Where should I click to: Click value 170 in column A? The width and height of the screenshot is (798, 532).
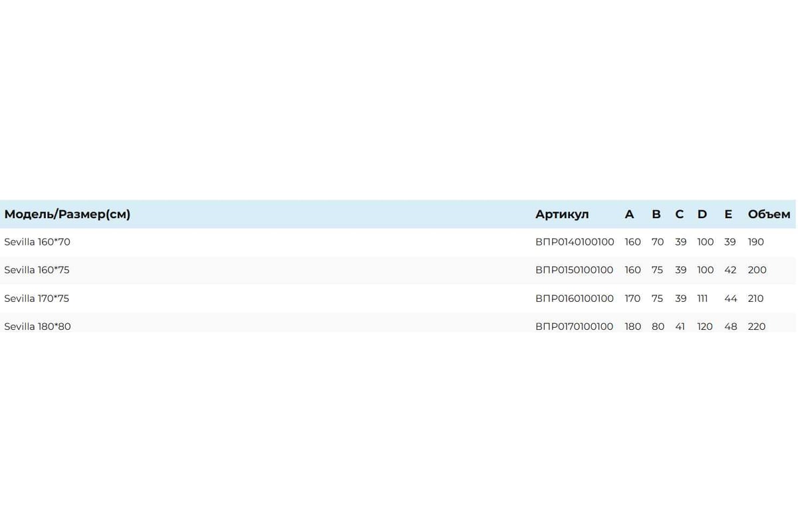[632, 299]
